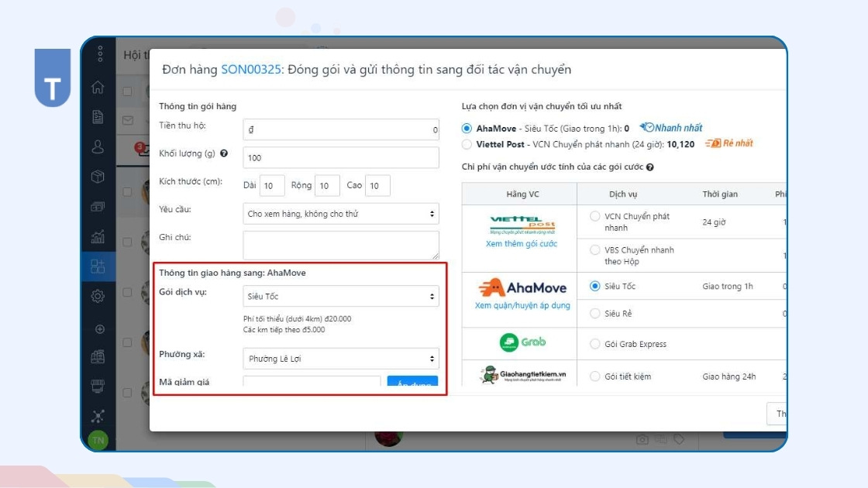This screenshot has width=868, height=488.
Task: Choose the VCN Chuyển phát nhanh service
Action: click(x=595, y=217)
